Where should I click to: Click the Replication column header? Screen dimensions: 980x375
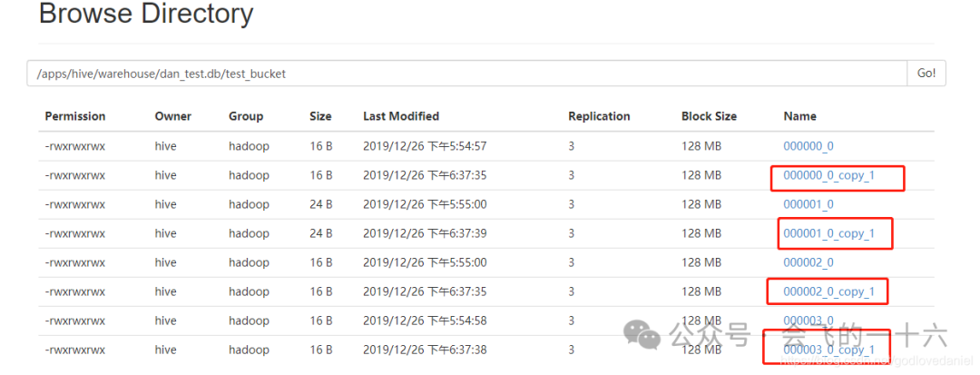(599, 116)
